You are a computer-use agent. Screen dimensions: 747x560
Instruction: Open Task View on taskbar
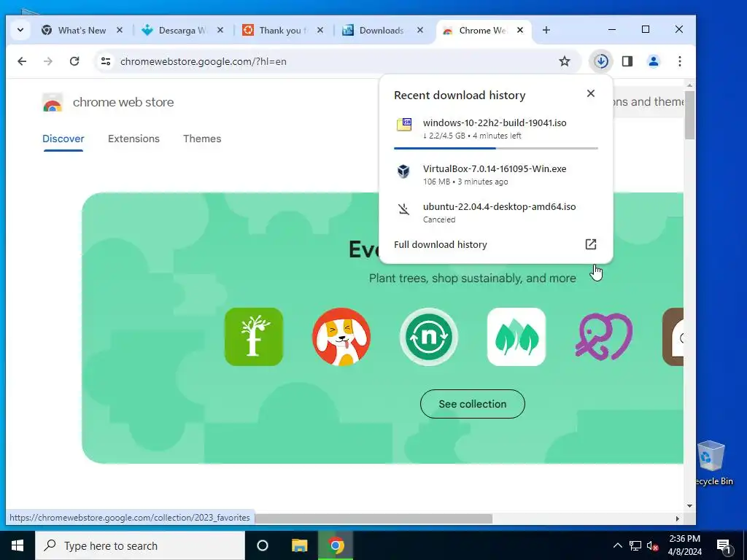click(x=263, y=545)
